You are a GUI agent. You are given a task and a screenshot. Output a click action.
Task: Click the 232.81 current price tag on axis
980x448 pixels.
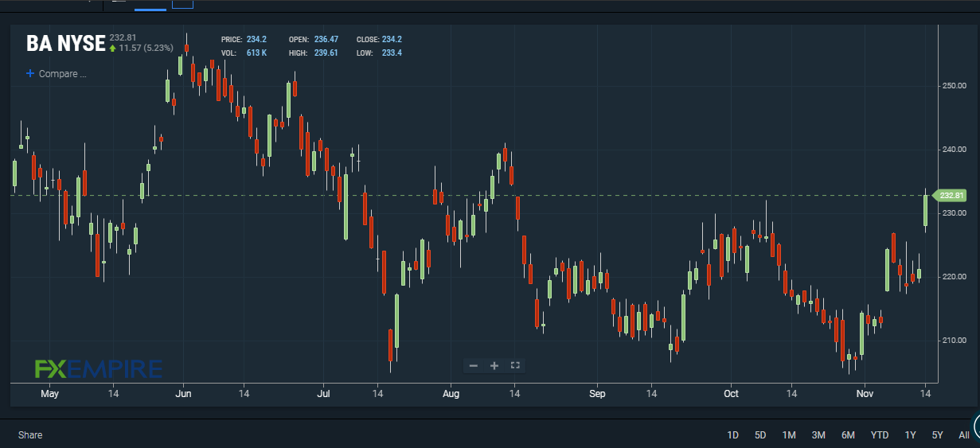[x=951, y=195]
